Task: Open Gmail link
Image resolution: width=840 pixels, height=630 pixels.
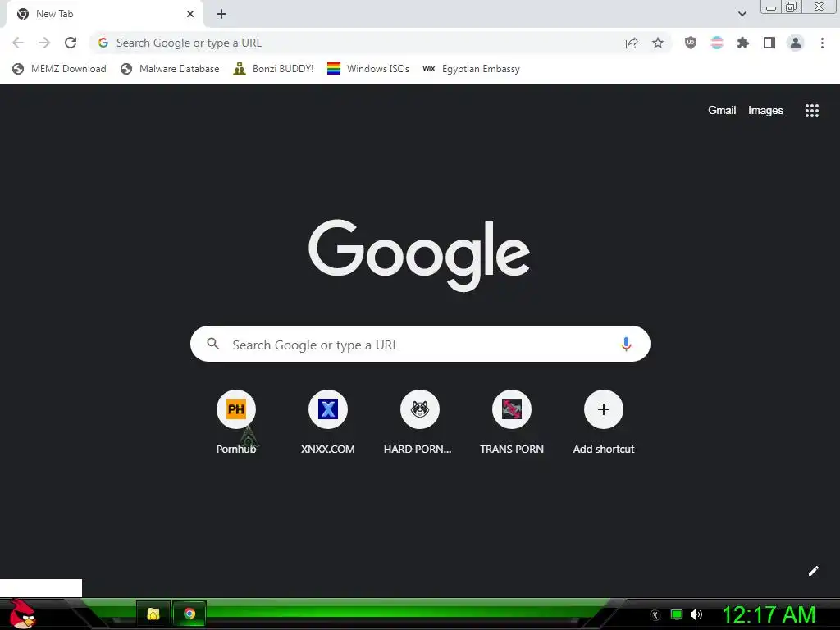Action: [722, 111]
